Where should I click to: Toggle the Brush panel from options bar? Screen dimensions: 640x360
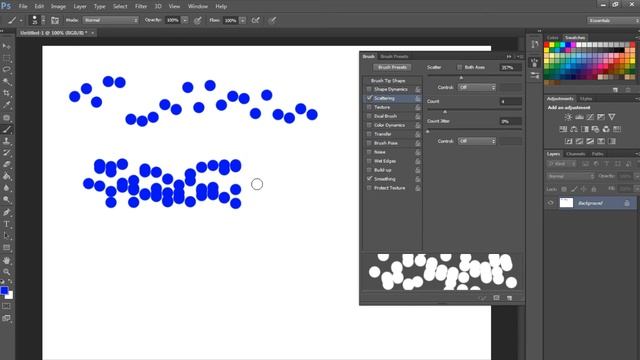point(55,20)
